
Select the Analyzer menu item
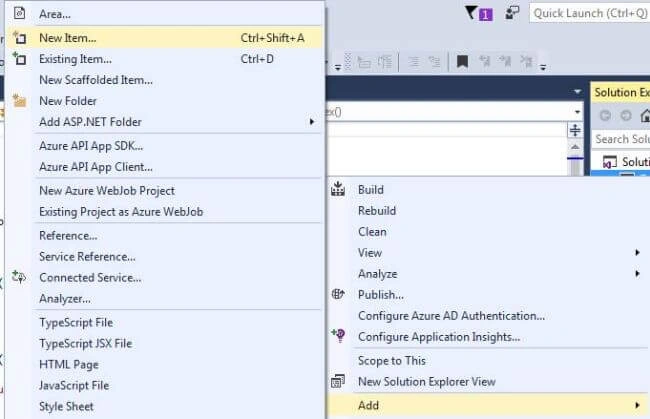(164, 299)
